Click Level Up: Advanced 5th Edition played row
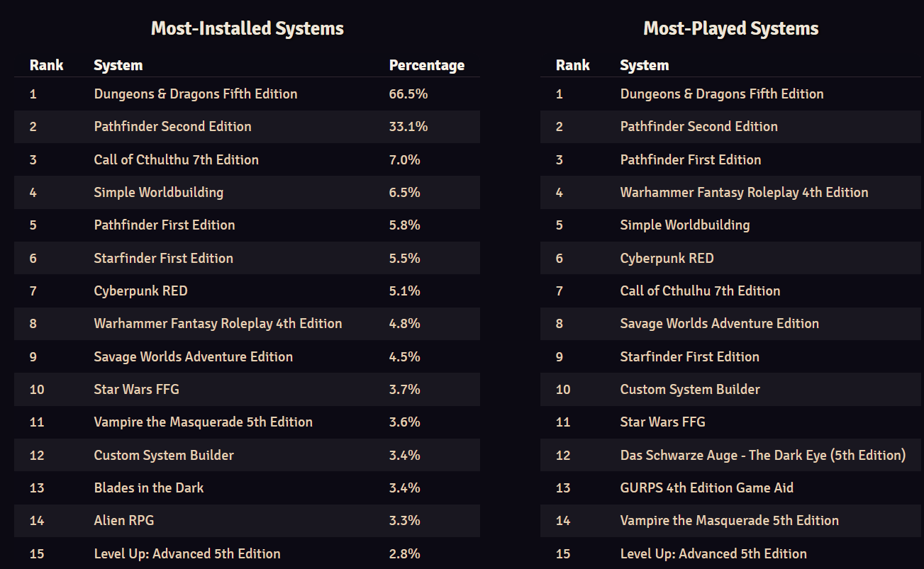The width and height of the screenshot is (924, 569). tap(713, 553)
